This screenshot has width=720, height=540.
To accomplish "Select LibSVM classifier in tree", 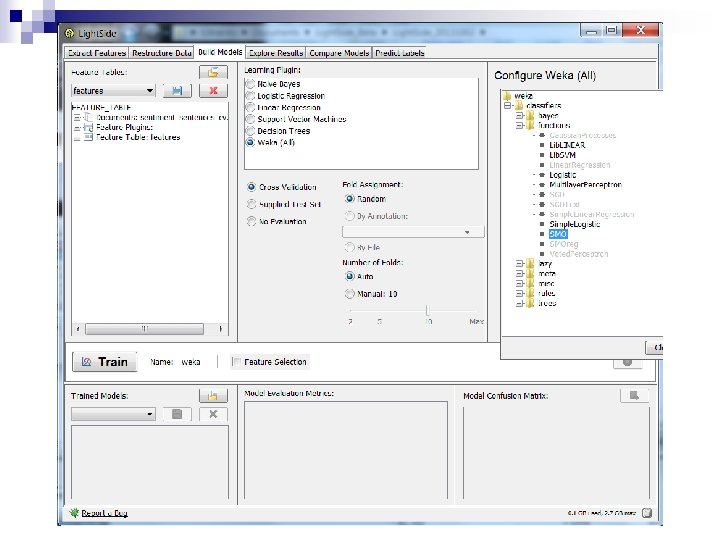I will tap(562, 155).
